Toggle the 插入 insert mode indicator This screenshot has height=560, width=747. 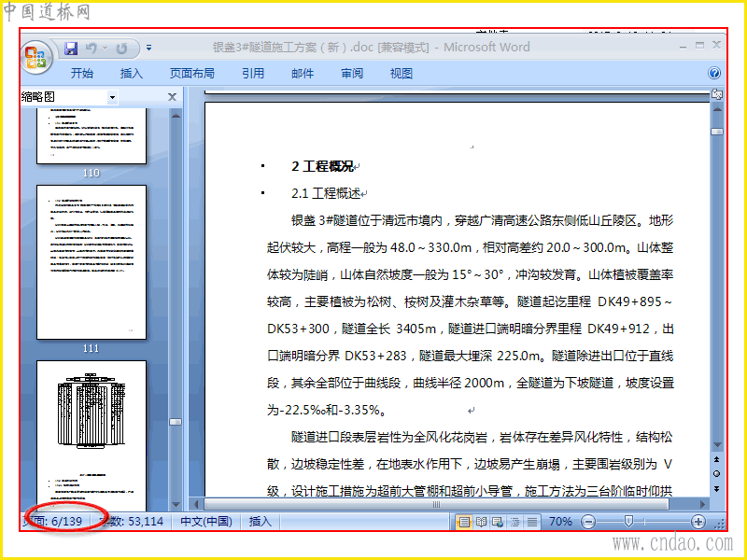click(x=261, y=522)
